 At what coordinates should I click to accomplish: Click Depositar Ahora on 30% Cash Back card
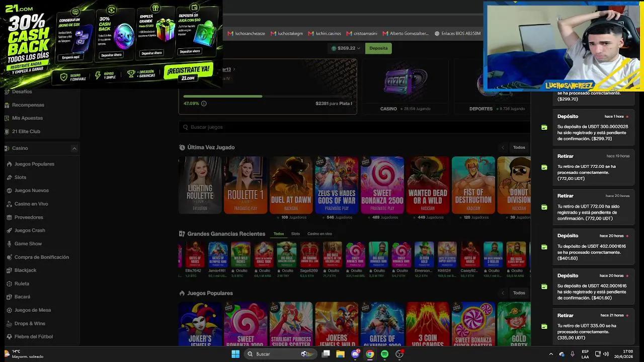[x=111, y=55]
